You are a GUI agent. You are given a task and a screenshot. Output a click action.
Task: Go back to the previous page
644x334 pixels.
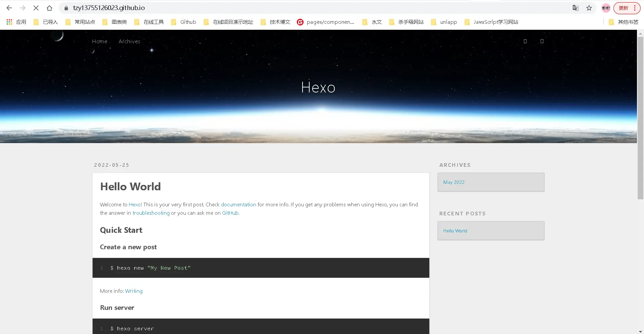9,8
